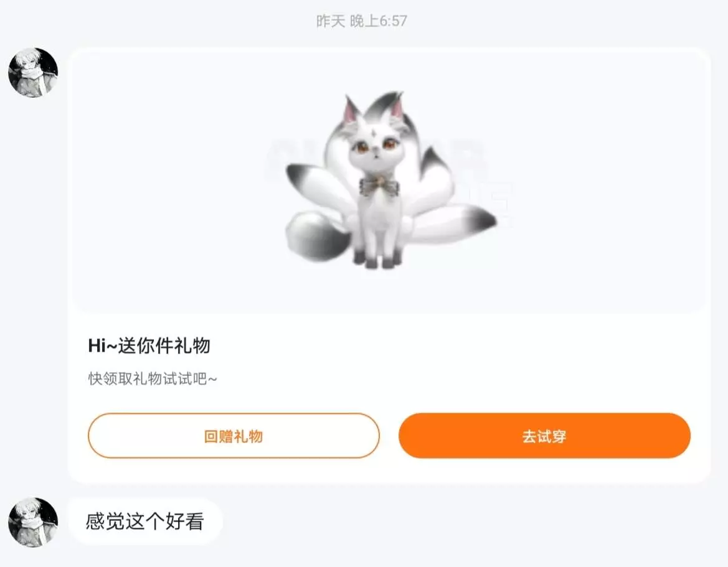This screenshot has width=728, height=567.
Task: Select the 感觉这个好看 message bubble
Action: [x=145, y=522]
